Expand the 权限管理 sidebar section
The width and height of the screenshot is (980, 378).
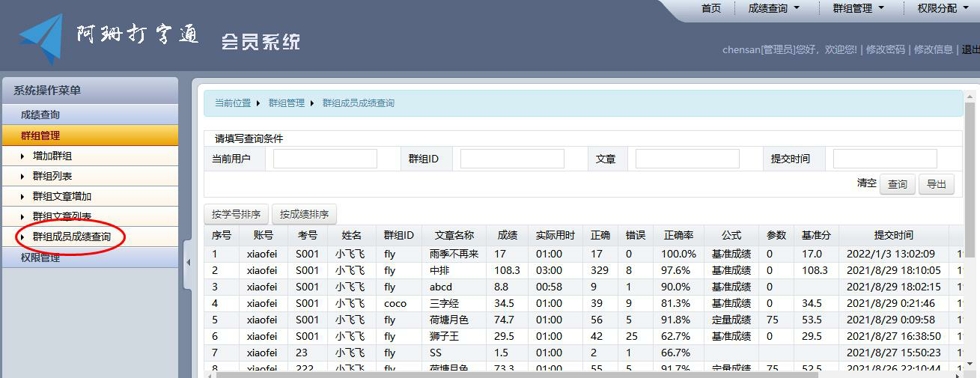[x=90, y=257]
